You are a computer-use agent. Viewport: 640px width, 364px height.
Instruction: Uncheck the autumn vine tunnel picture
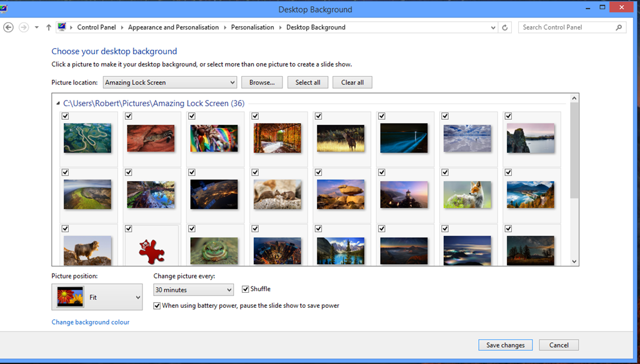(255, 116)
